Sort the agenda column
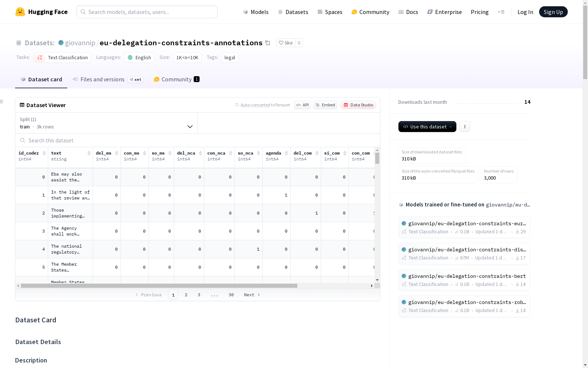 [286, 153]
